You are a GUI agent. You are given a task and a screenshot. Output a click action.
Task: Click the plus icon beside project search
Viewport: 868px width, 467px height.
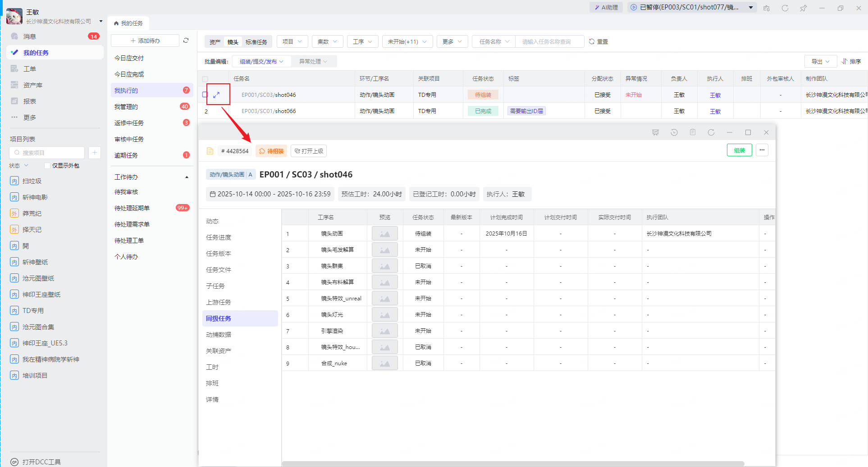95,153
